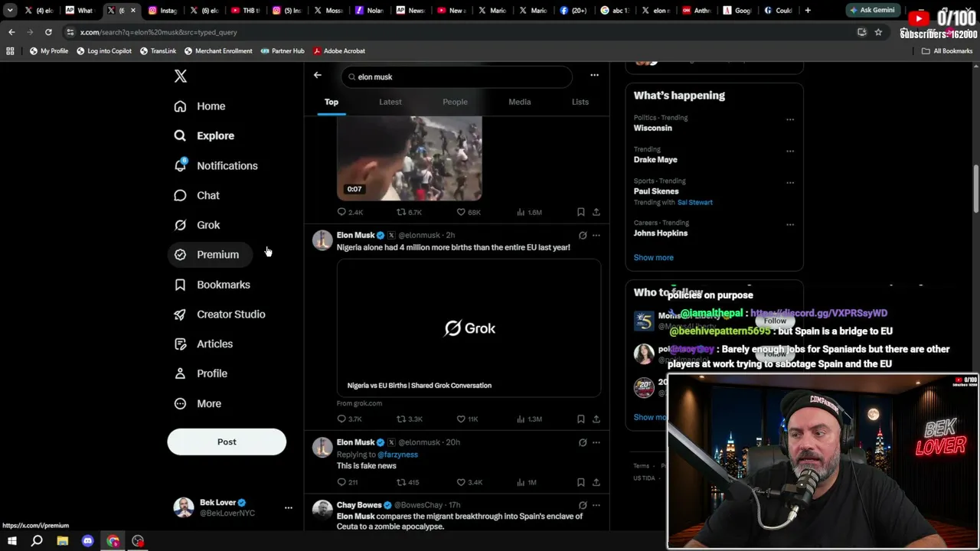Screen dimensions: 980x551
Task: Click the Ask Gemini button
Action: [871, 11]
